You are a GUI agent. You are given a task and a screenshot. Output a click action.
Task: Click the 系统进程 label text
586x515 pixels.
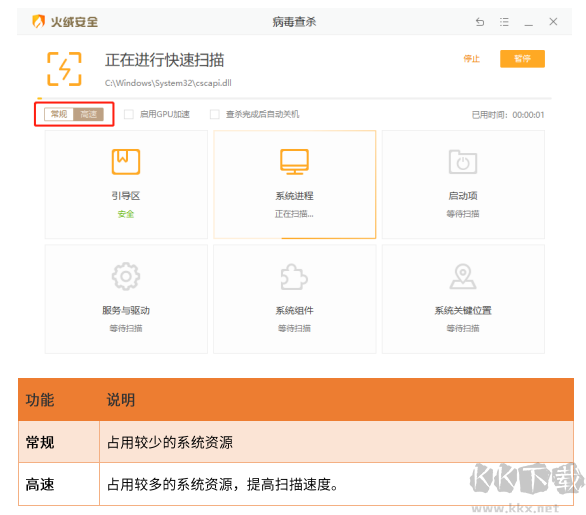pyautogui.click(x=294, y=196)
